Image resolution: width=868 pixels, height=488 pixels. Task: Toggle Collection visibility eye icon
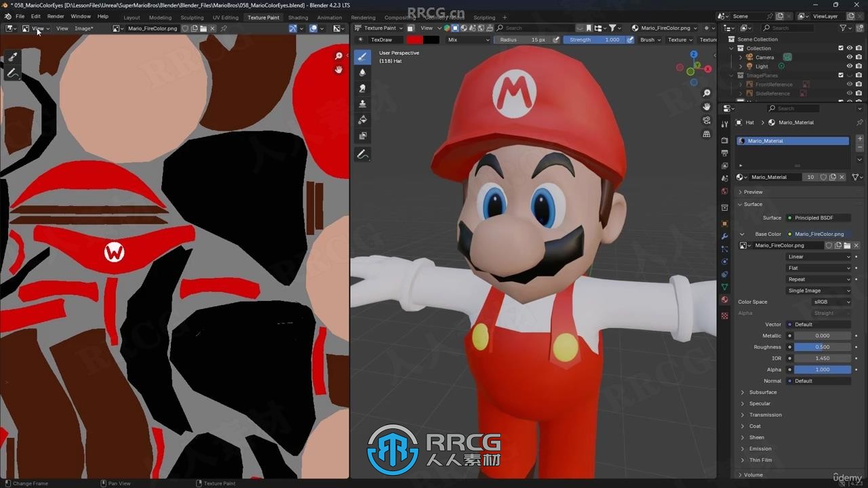pyautogui.click(x=850, y=48)
